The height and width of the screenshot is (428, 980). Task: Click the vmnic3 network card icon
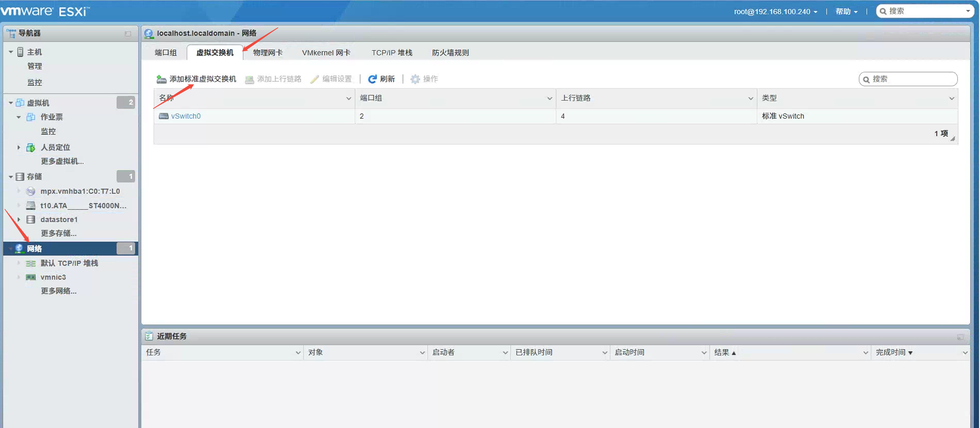pyautogui.click(x=31, y=277)
